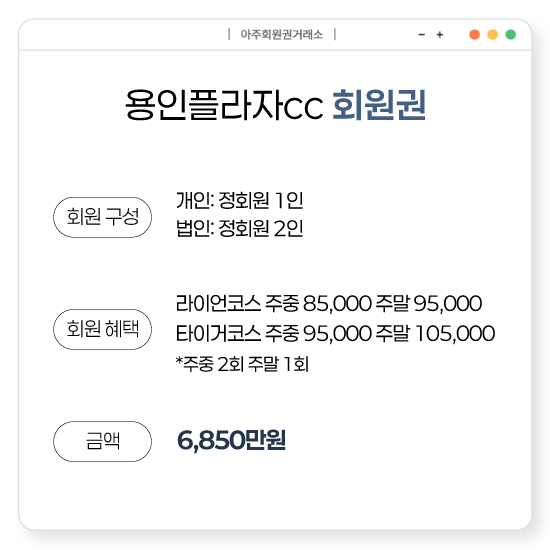Click the 타이거코스 weekday weekend rate line
The height and width of the screenshot is (550, 550).
pyautogui.click(x=335, y=333)
